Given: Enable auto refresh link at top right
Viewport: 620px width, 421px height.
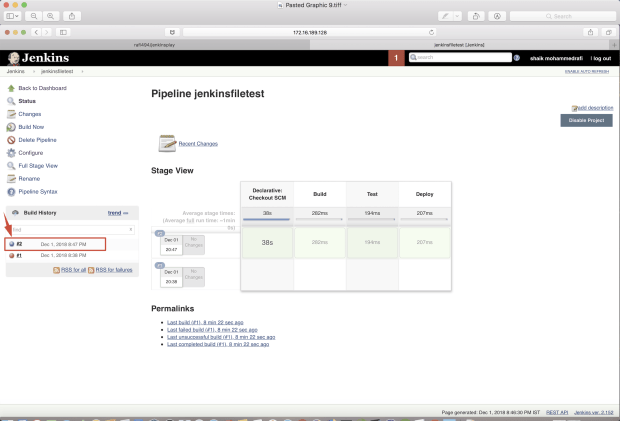Looking at the screenshot, I should coord(587,72).
